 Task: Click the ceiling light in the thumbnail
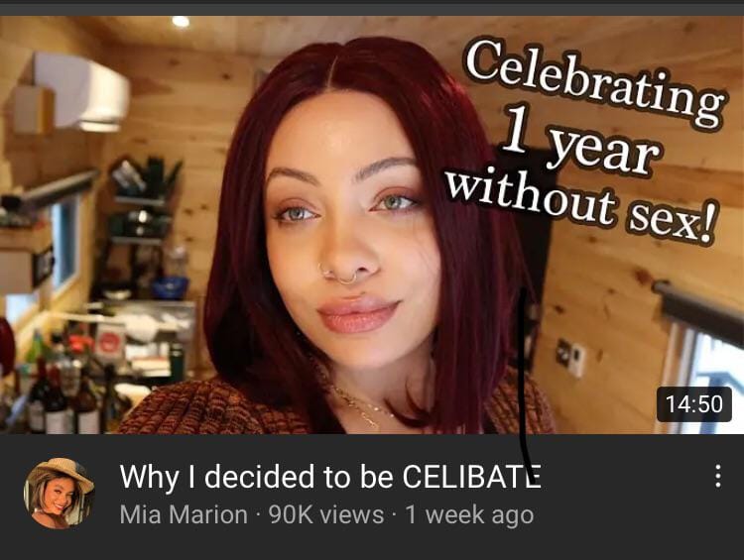tap(181, 22)
